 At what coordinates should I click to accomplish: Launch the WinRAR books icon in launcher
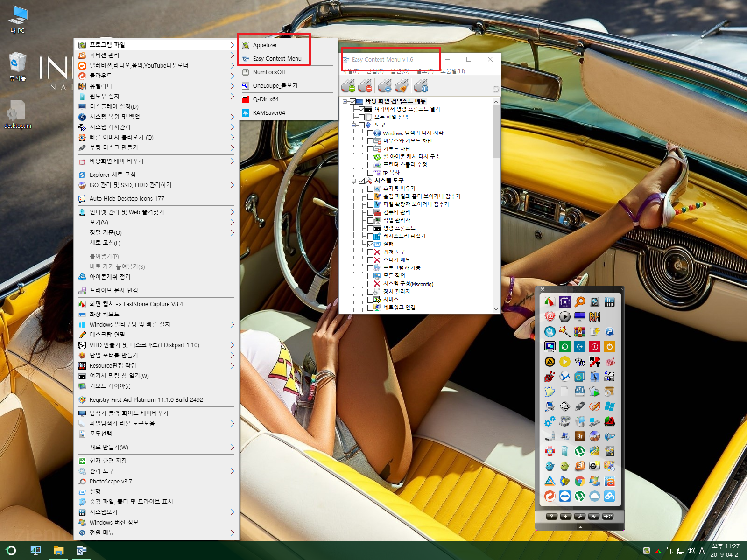click(580, 332)
